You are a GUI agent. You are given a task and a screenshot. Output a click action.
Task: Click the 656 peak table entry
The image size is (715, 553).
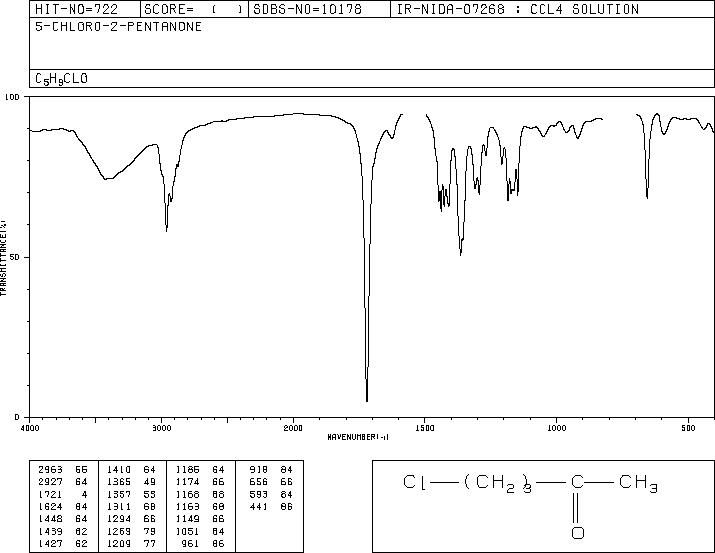tap(271, 482)
